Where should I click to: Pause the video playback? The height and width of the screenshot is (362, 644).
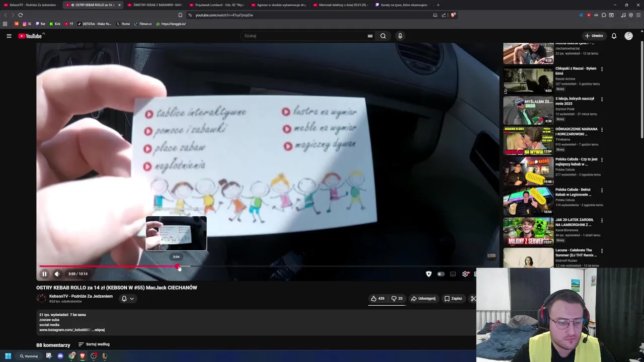click(44, 274)
